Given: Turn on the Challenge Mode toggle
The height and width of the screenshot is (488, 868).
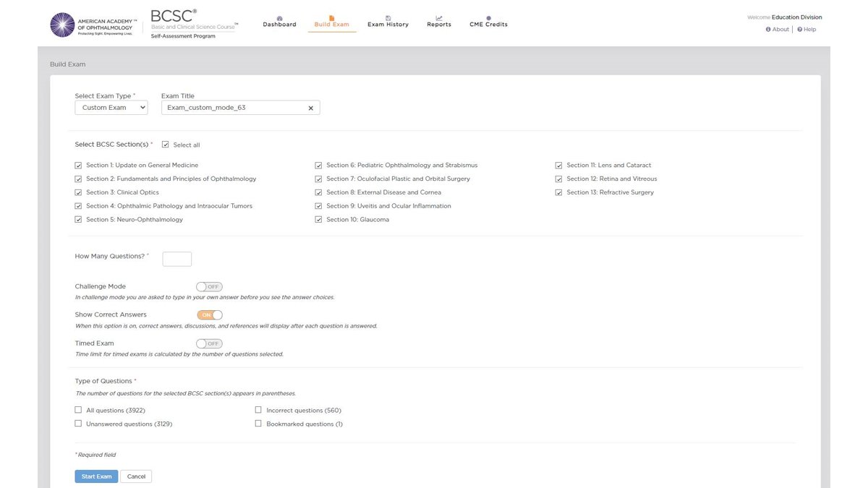Looking at the screenshot, I should [209, 287].
